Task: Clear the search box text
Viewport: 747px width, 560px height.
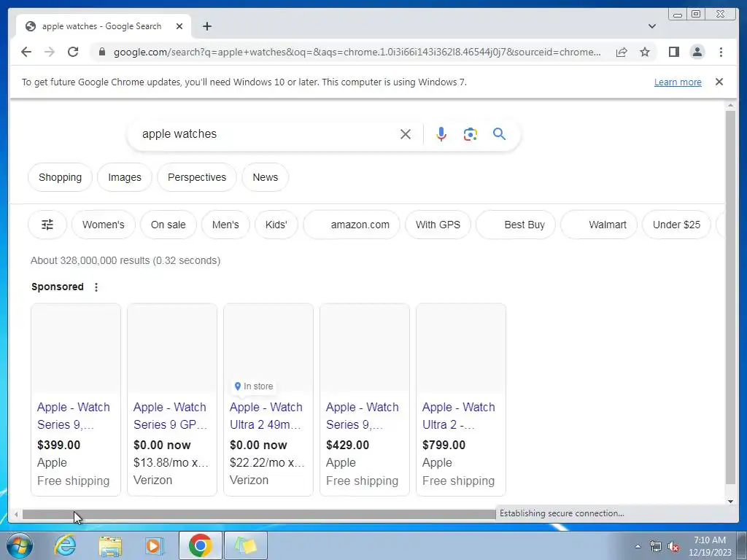Action: (x=406, y=134)
